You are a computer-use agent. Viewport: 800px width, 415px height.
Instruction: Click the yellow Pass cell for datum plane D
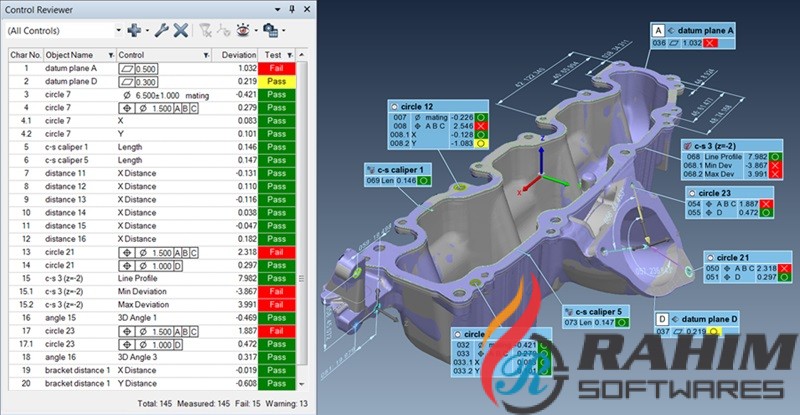[x=277, y=82]
